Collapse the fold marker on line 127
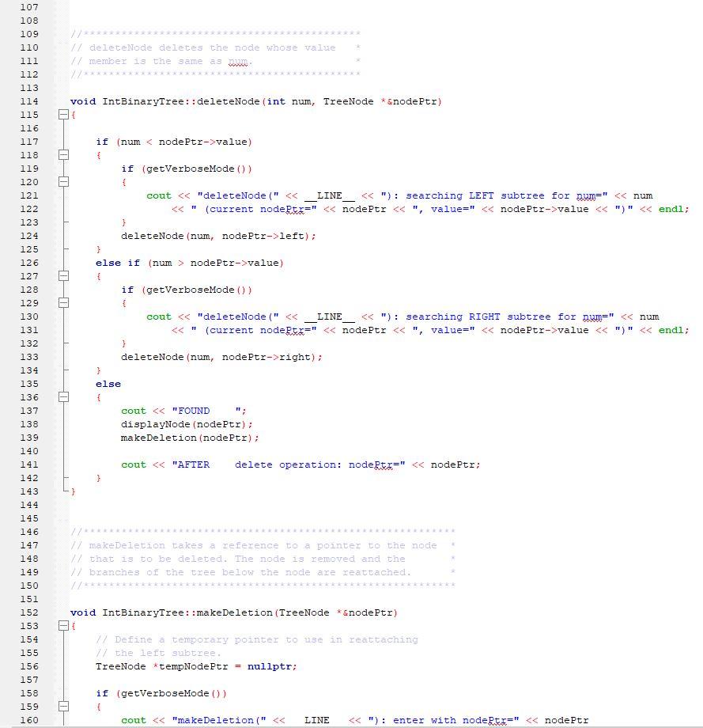703x728 pixels. click(64, 275)
